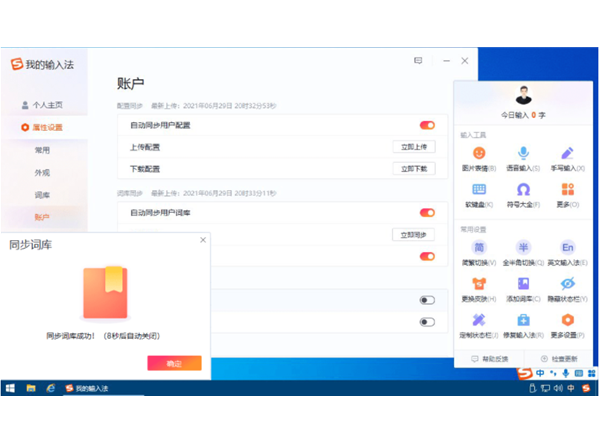Click 添加词库 add dictionary icon

coord(523,284)
